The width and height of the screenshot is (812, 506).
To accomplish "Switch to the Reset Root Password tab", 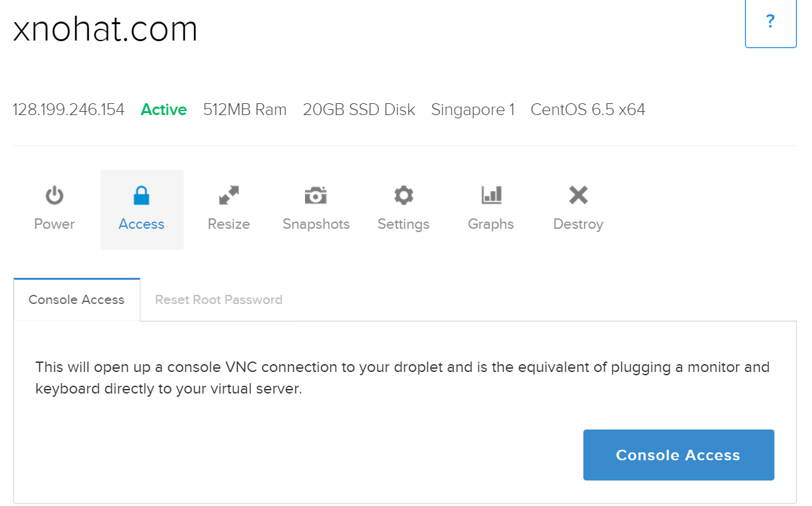I will (218, 299).
